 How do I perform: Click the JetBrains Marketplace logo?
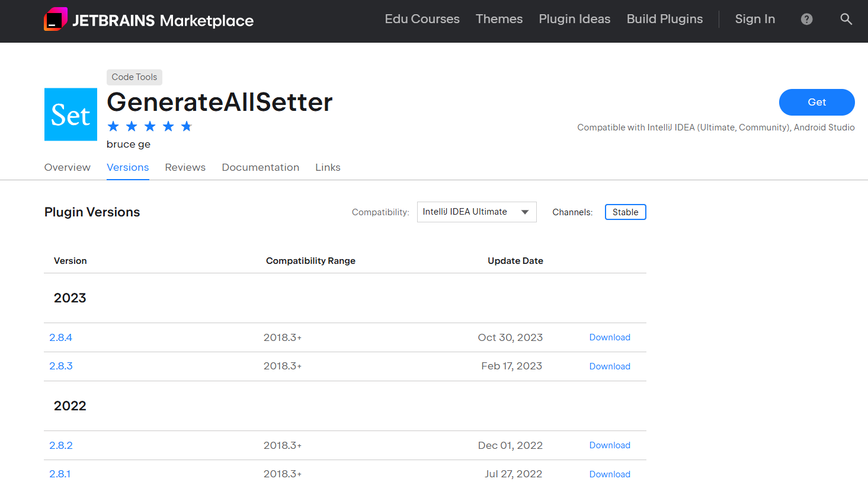pos(148,20)
